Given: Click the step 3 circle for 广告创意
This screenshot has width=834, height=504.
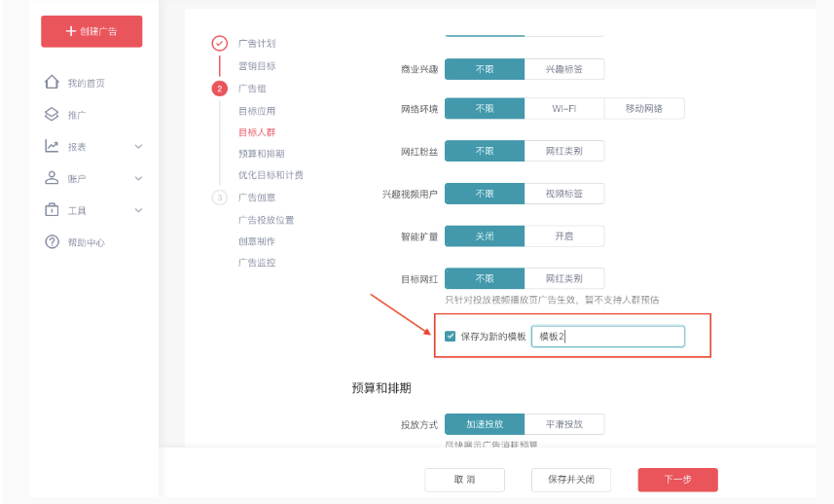Looking at the screenshot, I should coord(219,198).
